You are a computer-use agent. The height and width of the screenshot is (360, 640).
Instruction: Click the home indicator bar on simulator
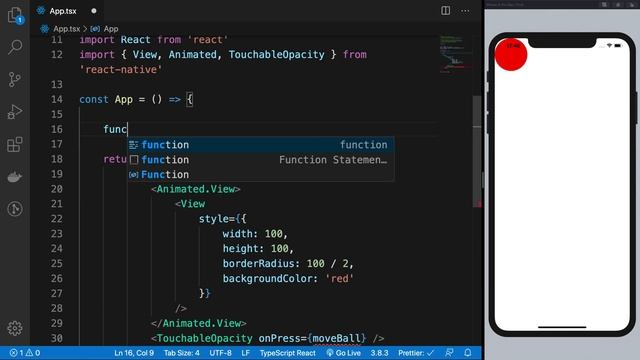(x=562, y=327)
